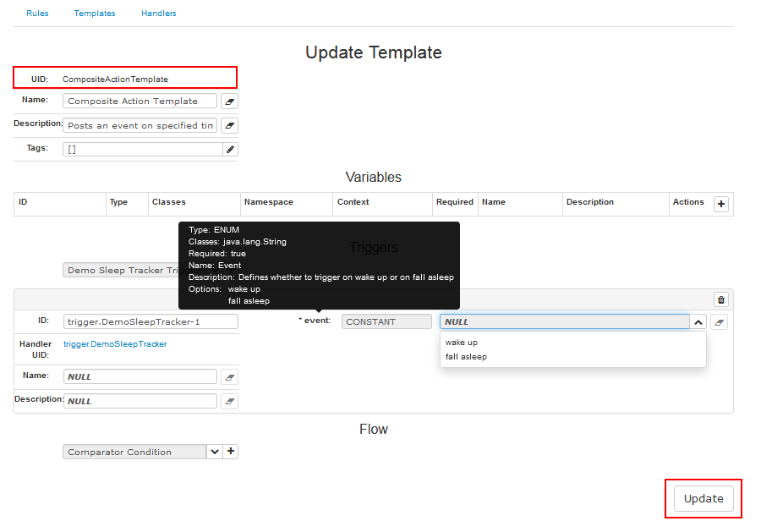The height and width of the screenshot is (532, 761).
Task: Open the Handlers tab
Action: (158, 13)
